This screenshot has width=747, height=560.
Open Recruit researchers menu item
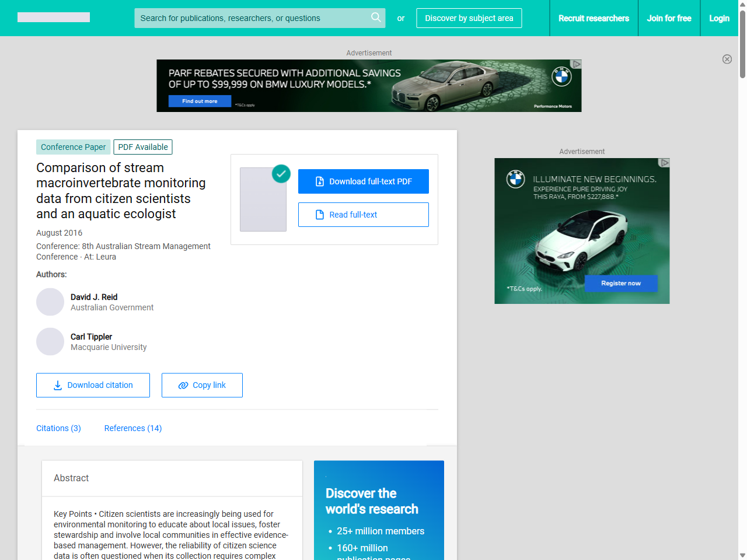594,18
